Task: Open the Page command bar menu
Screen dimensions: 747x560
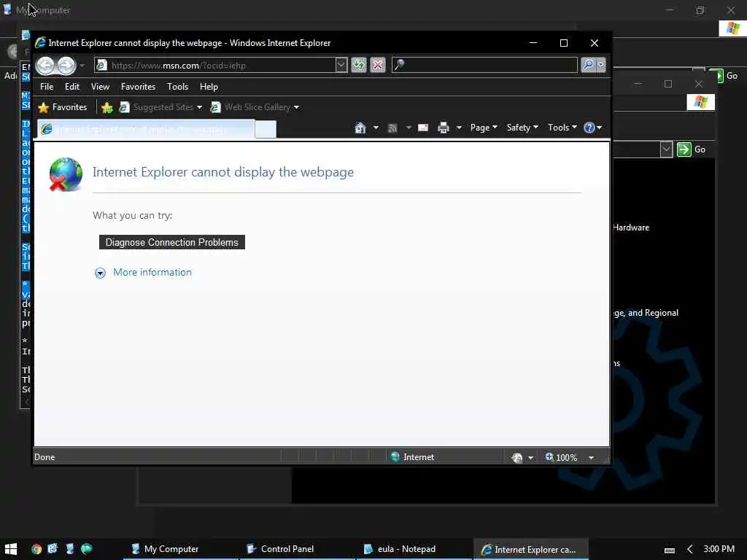Action: pos(484,128)
